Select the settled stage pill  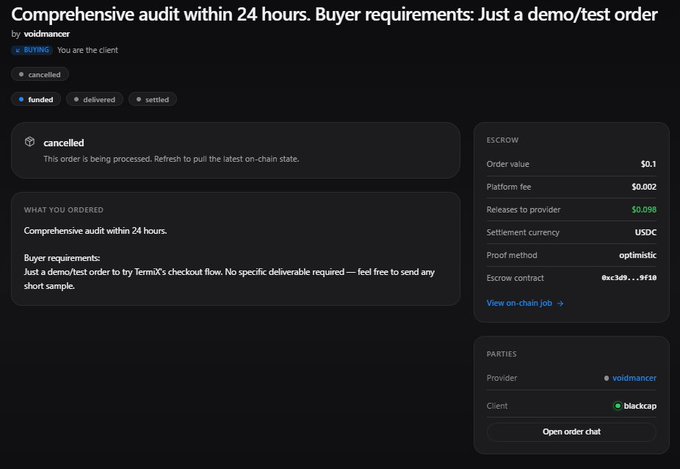152,99
